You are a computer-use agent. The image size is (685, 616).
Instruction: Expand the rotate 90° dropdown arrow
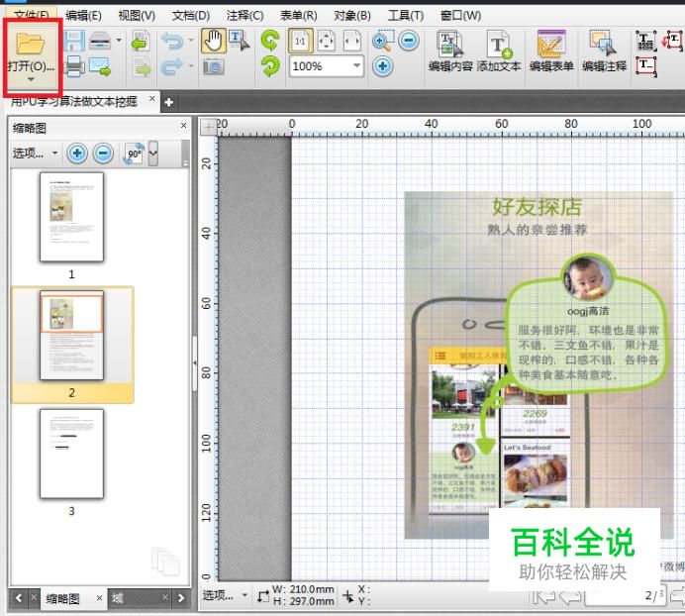pos(153,154)
